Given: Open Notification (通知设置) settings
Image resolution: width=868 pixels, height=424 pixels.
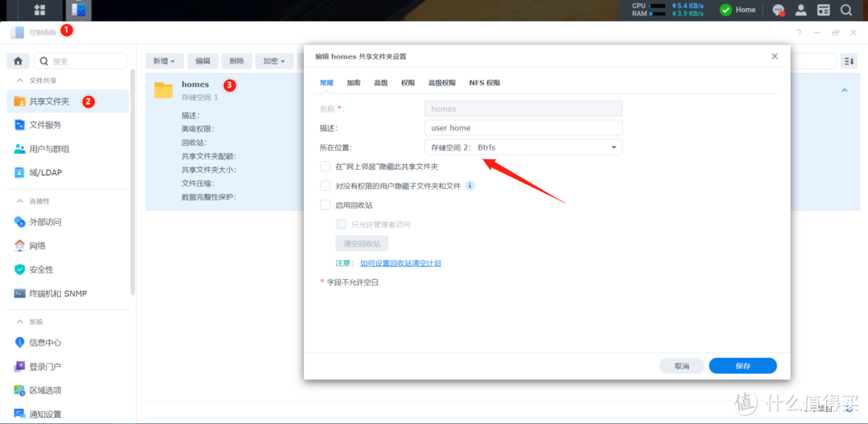Looking at the screenshot, I should [x=68, y=414].
